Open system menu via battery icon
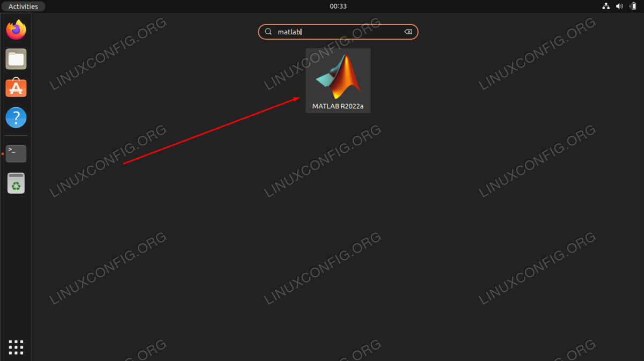Screen dimensions: 644x361 (633, 6)
